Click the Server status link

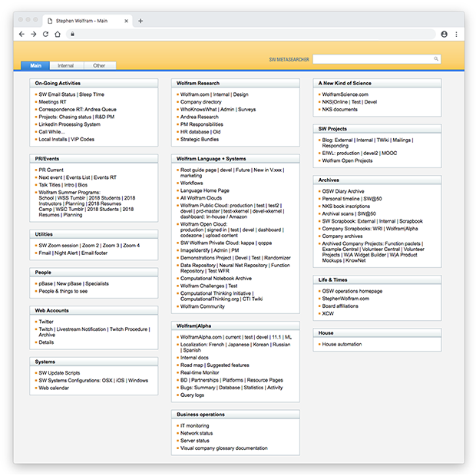pos(195,441)
